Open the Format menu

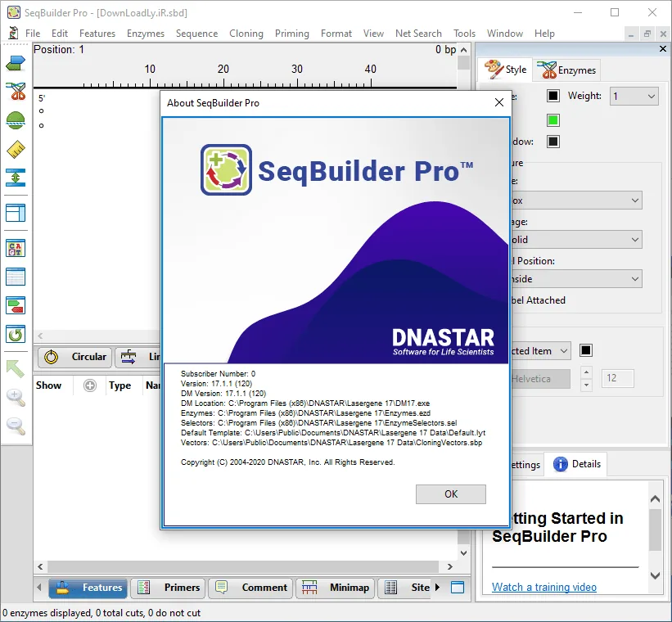[x=336, y=34]
